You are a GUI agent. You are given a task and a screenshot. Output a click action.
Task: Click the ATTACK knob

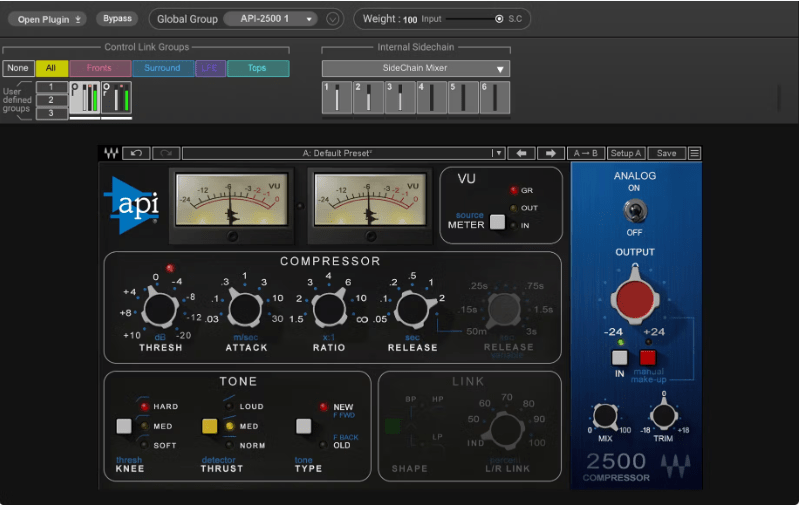(245, 309)
